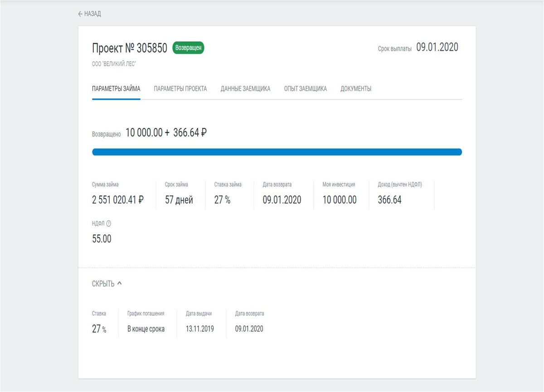Click Ставка займа value 27 %

click(222, 200)
